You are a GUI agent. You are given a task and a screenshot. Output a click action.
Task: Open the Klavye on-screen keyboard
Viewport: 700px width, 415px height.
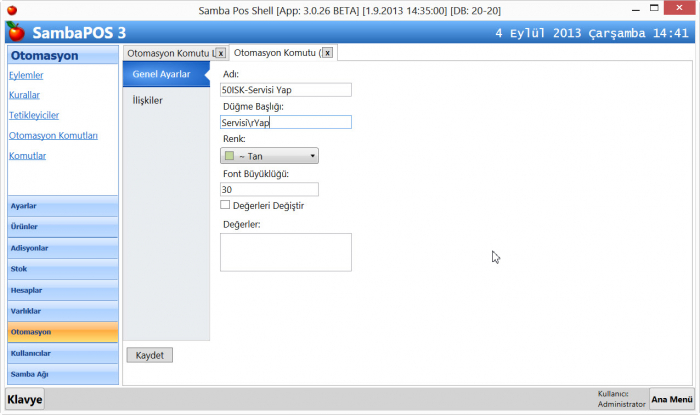25,399
